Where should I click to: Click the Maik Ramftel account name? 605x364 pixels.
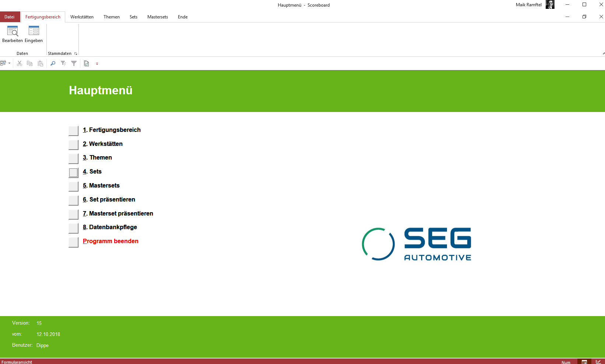coord(528,5)
